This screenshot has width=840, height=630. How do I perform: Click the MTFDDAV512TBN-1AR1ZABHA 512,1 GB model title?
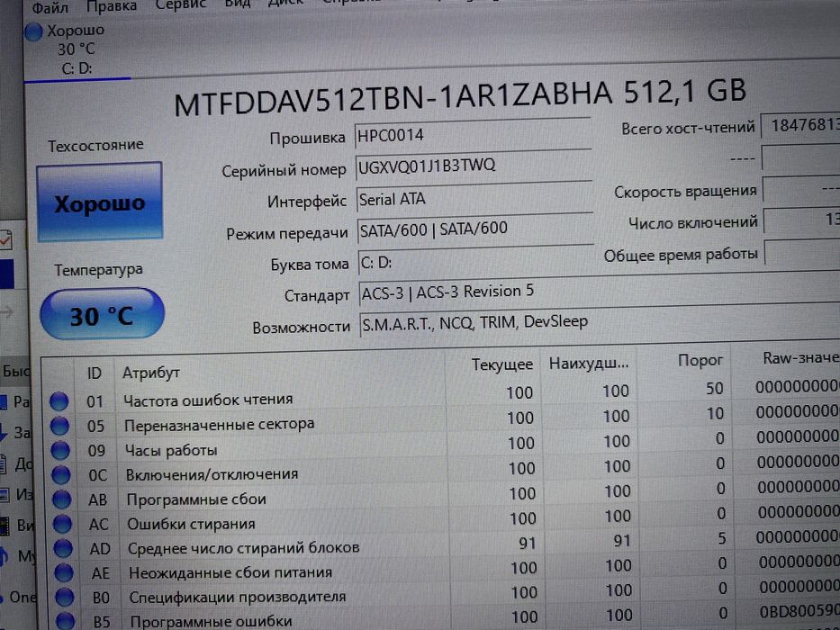[460, 98]
